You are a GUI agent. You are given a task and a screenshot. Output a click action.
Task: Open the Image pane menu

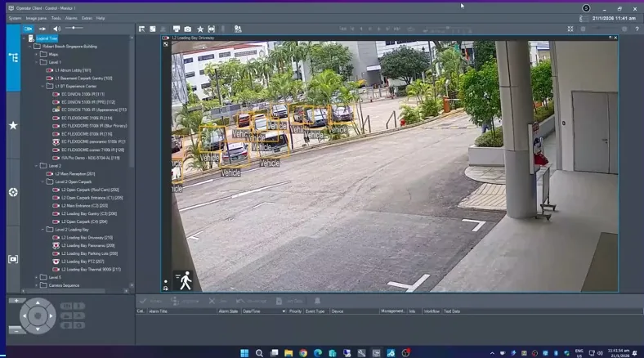36,18
